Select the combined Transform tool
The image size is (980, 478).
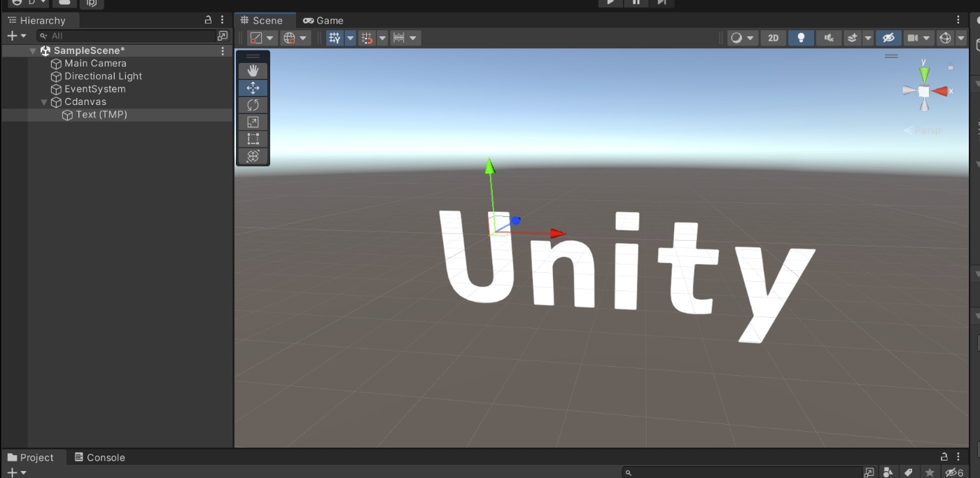pyautogui.click(x=253, y=156)
